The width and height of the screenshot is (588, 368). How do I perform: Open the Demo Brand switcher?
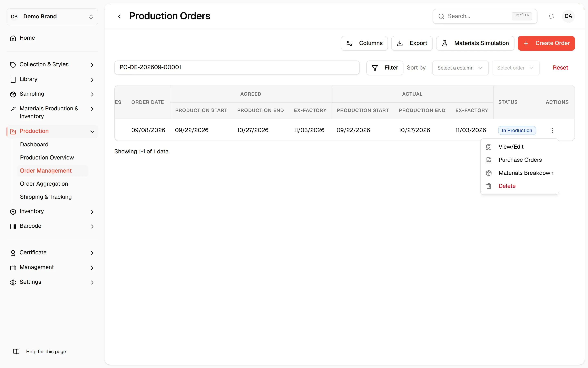52,17
